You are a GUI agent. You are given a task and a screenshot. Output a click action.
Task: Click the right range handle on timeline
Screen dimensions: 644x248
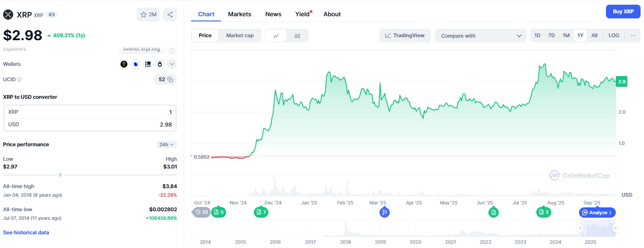pos(615,228)
